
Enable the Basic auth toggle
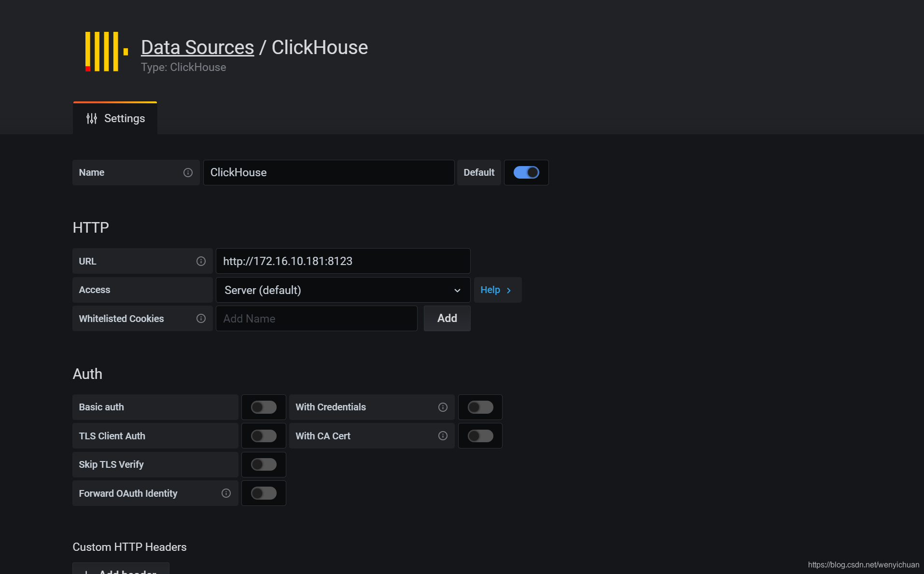pyautogui.click(x=264, y=407)
